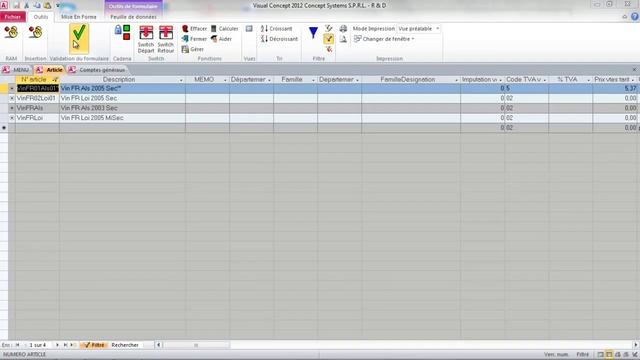The height and width of the screenshot is (360, 640).
Task: Switch to the Outils ribbon tab
Action: (41, 17)
